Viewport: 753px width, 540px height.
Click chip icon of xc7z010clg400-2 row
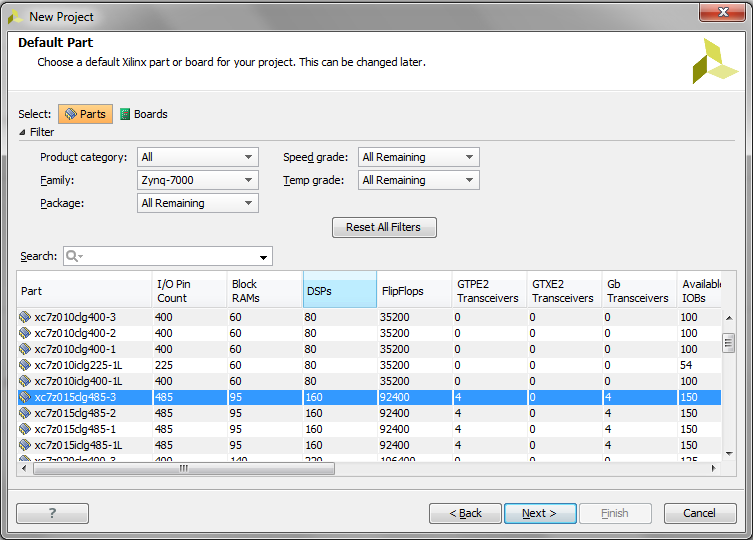pos(25,333)
